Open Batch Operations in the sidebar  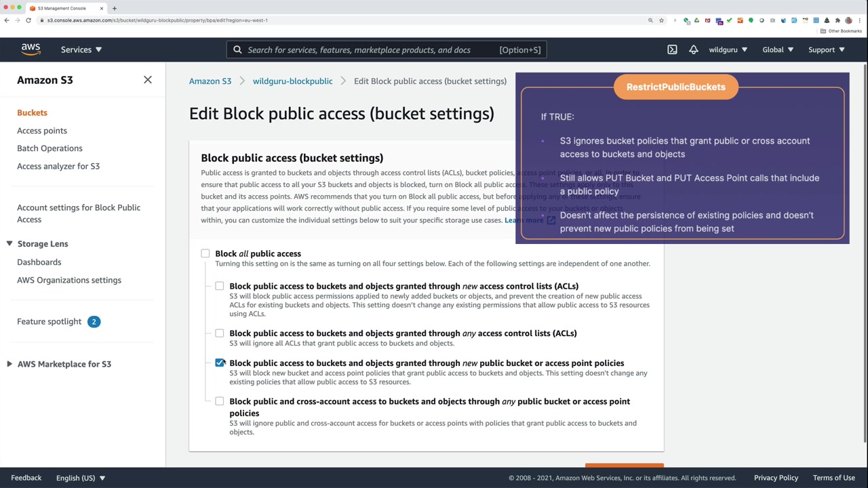point(50,148)
